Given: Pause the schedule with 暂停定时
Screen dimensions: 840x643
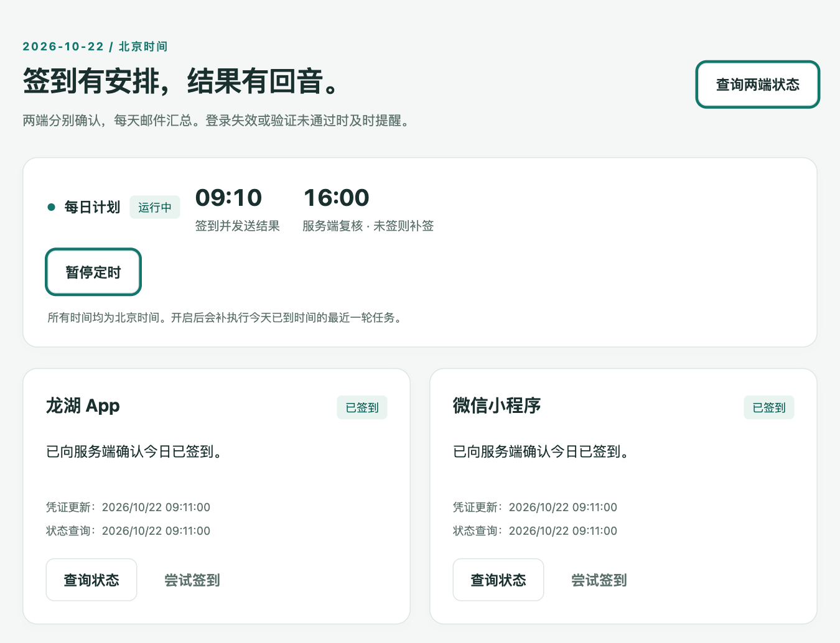Looking at the screenshot, I should click(x=93, y=272).
